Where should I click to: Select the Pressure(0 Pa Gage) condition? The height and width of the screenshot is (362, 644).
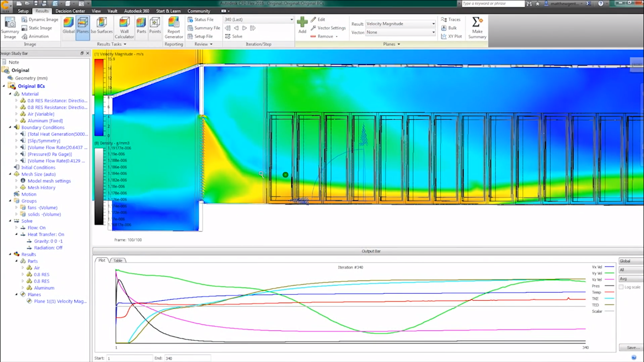pyautogui.click(x=50, y=154)
